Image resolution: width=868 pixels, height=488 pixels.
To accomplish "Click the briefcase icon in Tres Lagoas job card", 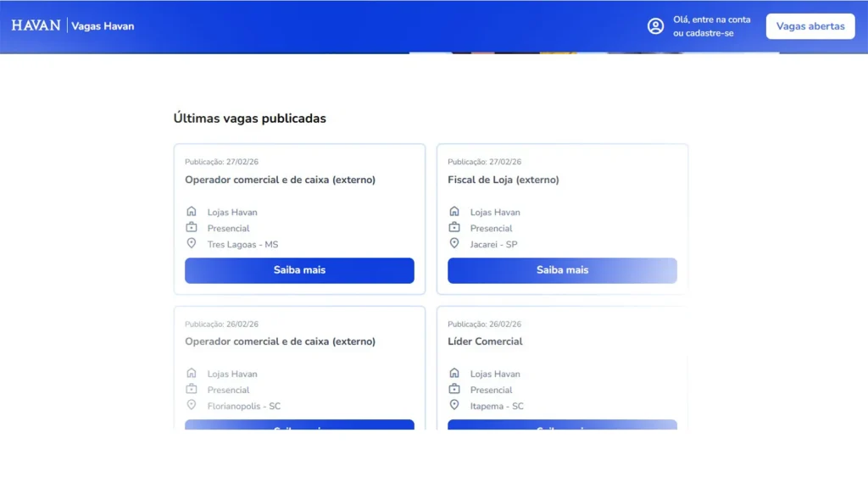I will point(192,228).
